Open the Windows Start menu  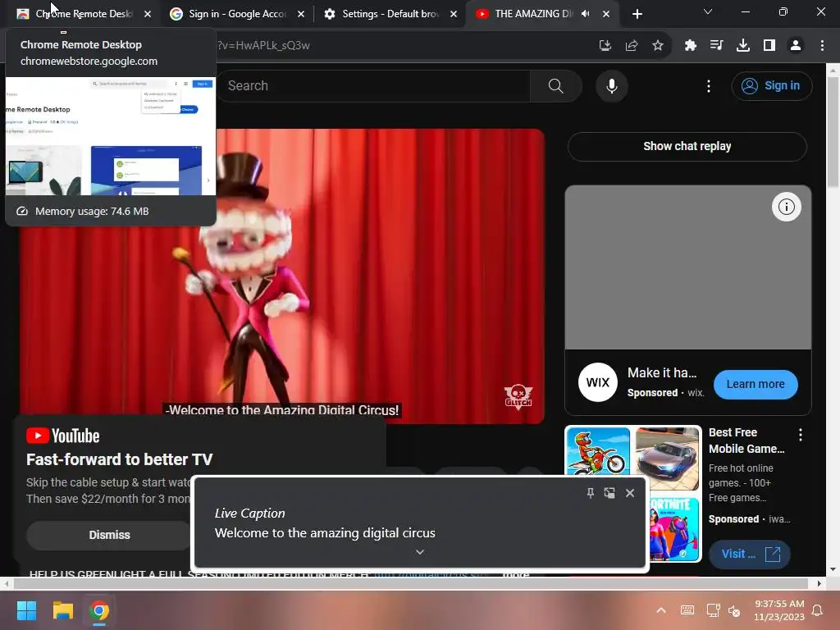click(26, 610)
